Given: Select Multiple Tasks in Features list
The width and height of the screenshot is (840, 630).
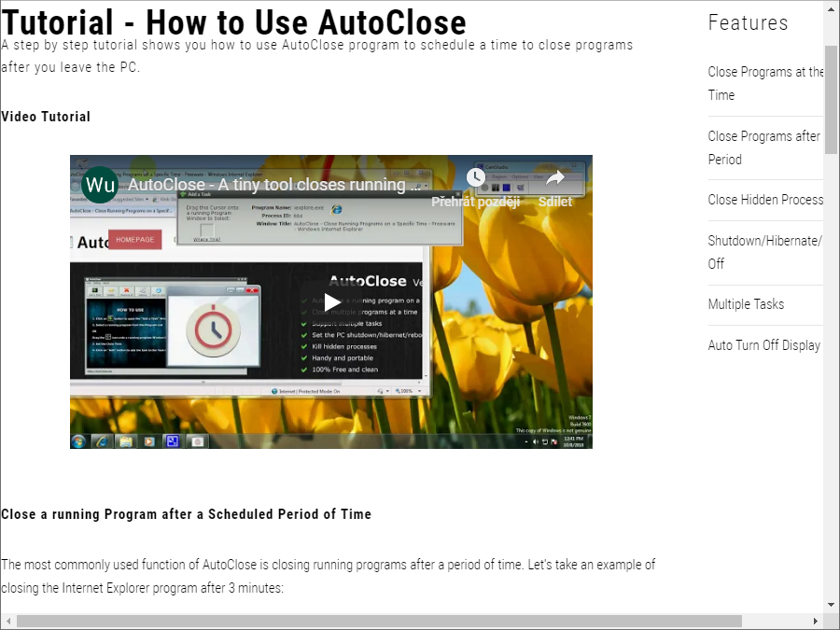Looking at the screenshot, I should pos(746,304).
